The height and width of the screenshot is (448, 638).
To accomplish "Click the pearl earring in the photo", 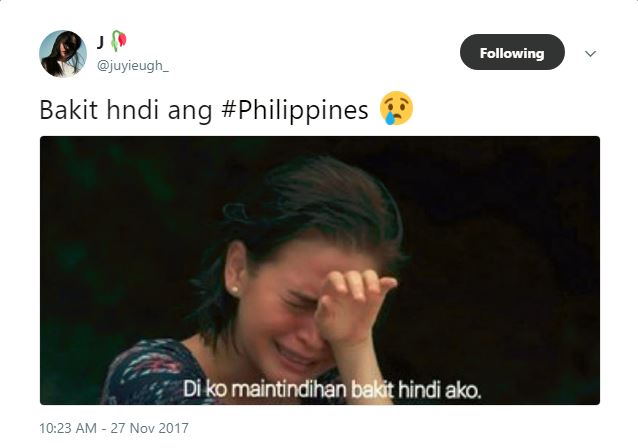I will 234,289.
